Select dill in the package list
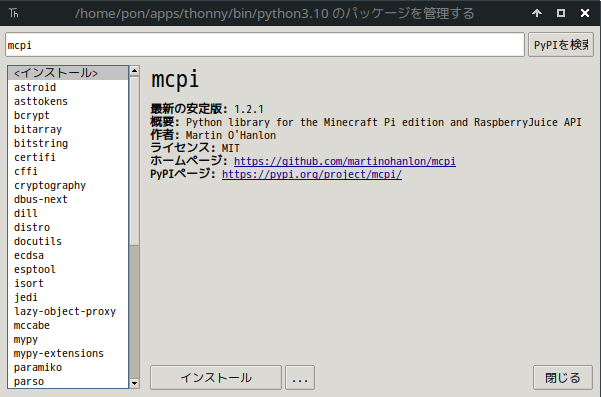Screen dimensions: 601x397 click(x=68, y=213)
